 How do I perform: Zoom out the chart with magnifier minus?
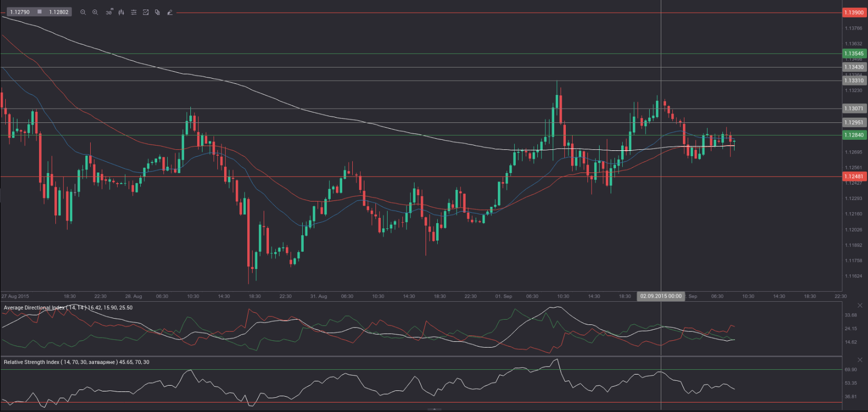[x=83, y=12]
